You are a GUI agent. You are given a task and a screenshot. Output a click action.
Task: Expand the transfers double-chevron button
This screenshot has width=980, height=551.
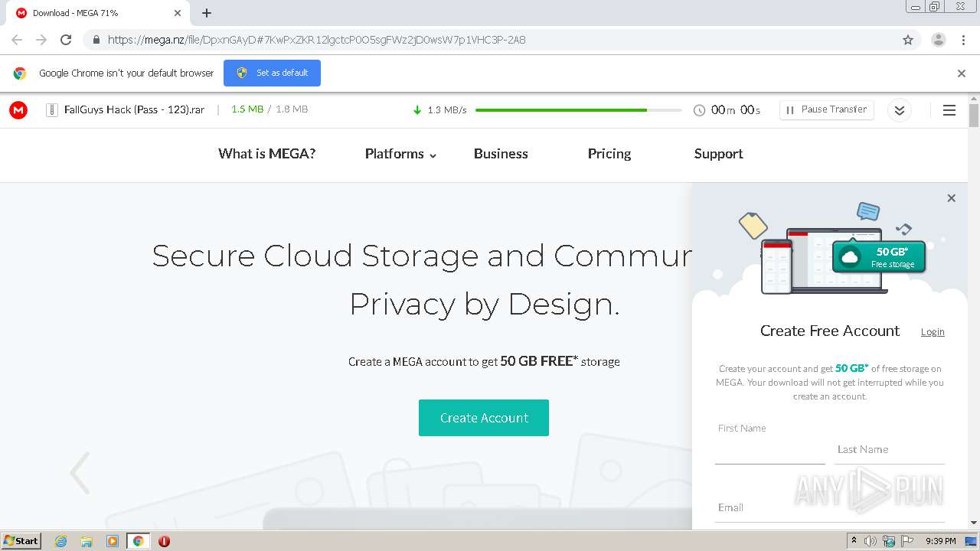(900, 110)
